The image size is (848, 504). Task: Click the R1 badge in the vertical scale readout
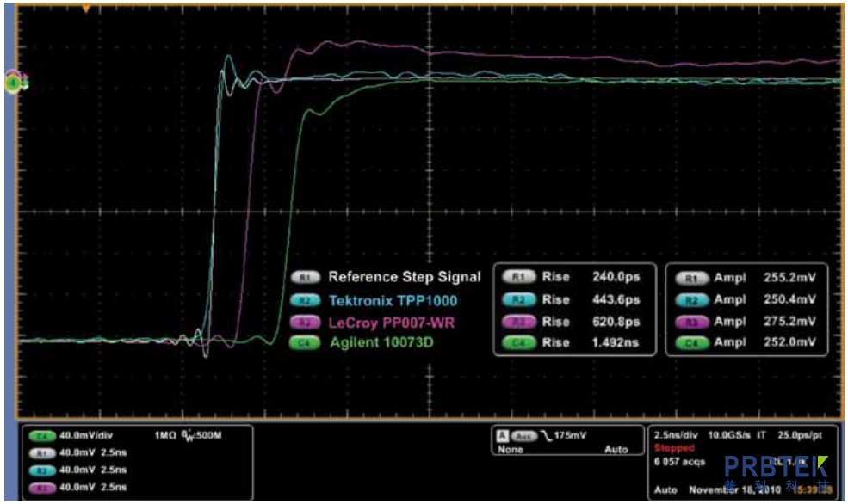click(42, 453)
